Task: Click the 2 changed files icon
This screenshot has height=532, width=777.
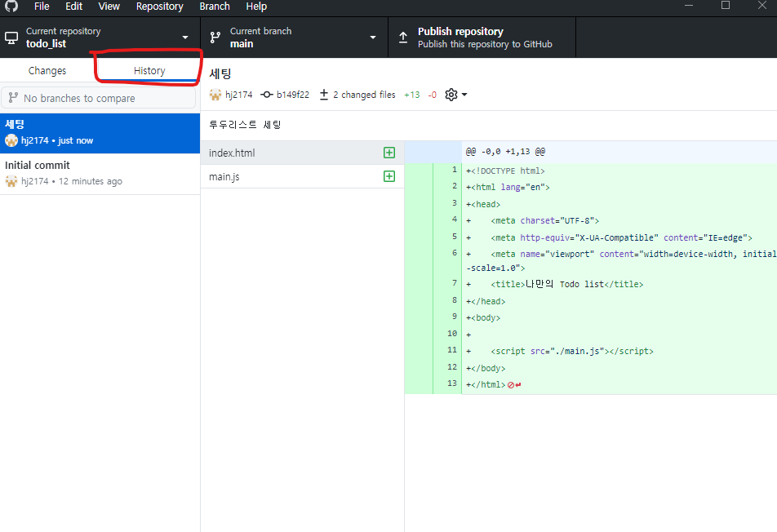Action: (323, 95)
